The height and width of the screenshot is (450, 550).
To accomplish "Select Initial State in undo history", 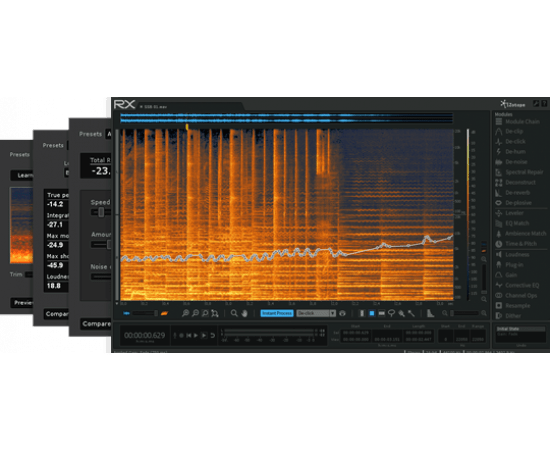I will click(520, 329).
